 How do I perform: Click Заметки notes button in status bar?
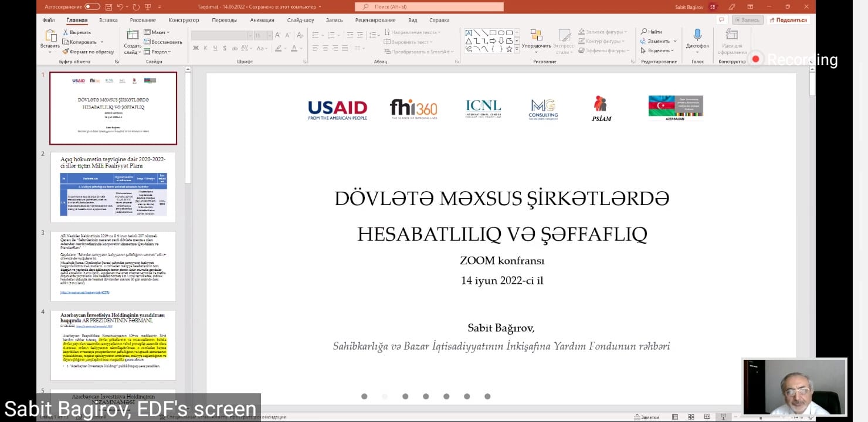[x=647, y=417]
